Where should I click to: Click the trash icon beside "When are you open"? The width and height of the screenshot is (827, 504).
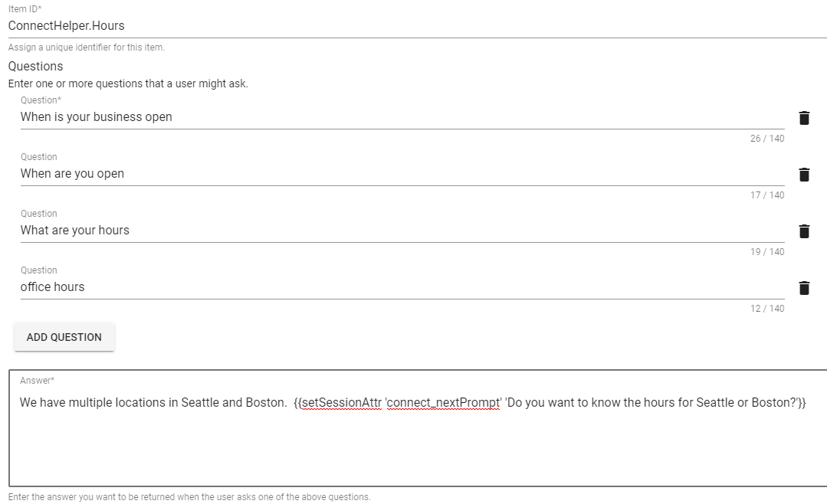803,174
